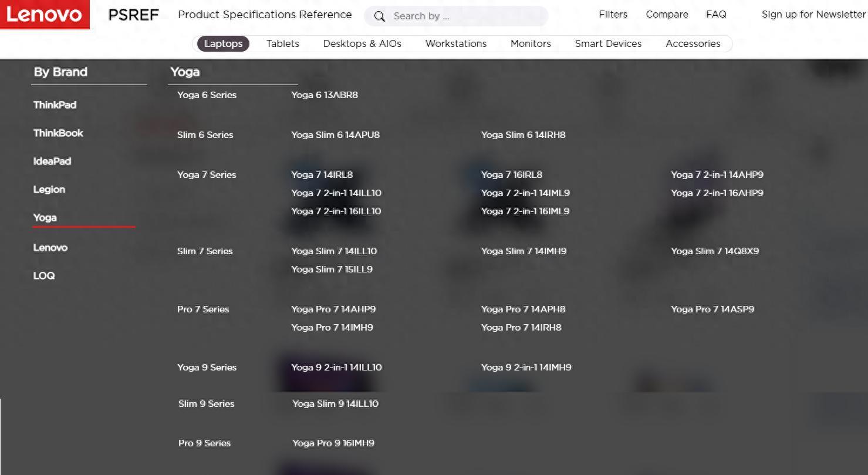The image size is (868, 475).
Task: Open Yoga 9 2-in-1 14IMH9
Action: [526, 367]
